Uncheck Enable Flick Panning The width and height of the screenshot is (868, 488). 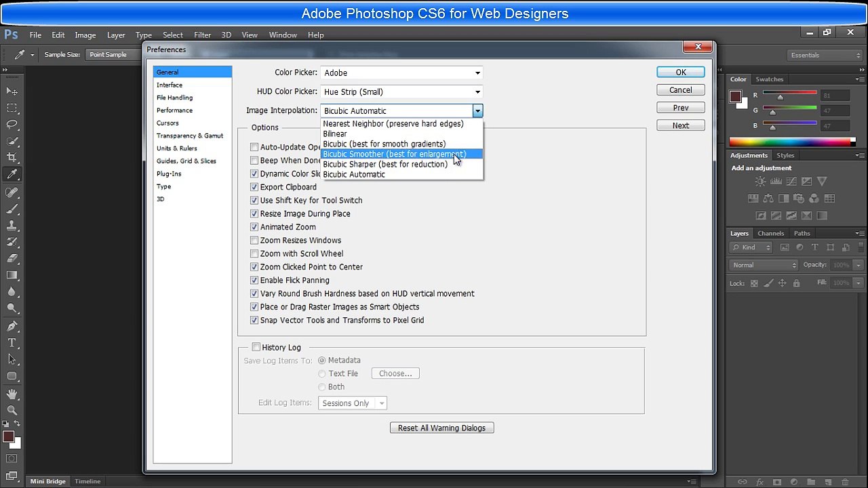pyautogui.click(x=254, y=281)
